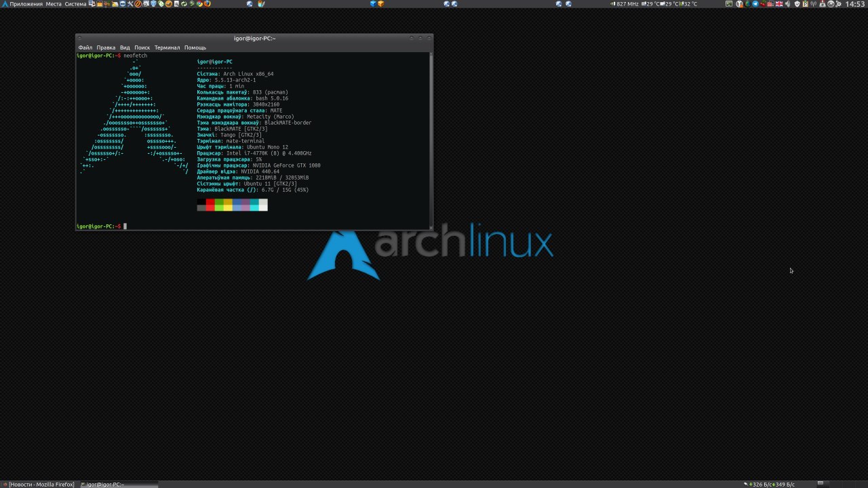Click the 32 °C temperature sensor reading
The height and width of the screenshot is (488, 868).
pyautogui.click(x=687, y=4)
